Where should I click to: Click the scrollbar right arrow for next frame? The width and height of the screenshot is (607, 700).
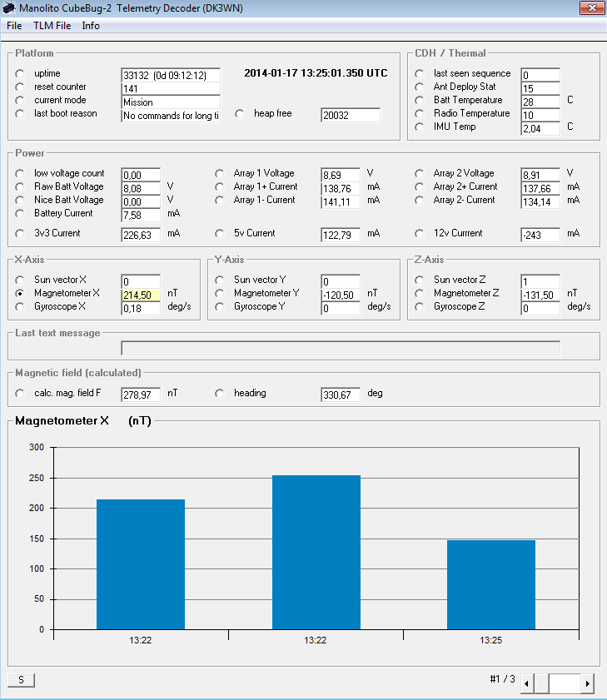(588, 683)
